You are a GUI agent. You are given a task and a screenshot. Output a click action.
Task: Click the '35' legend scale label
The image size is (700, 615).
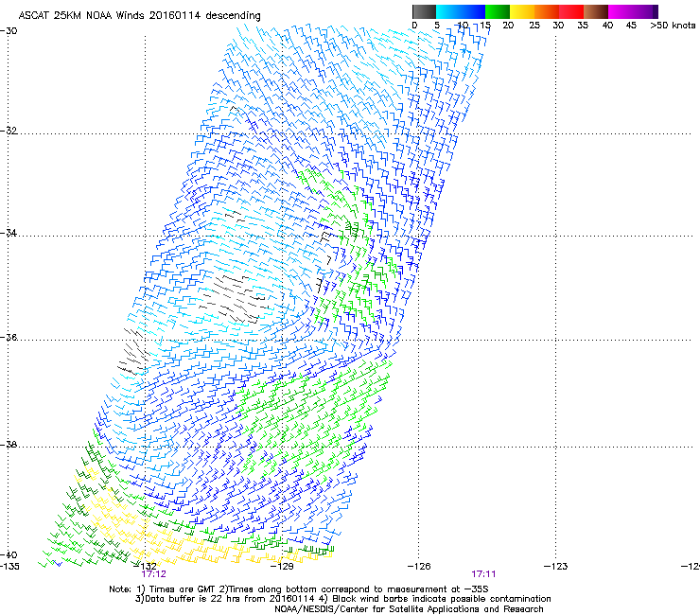pos(583,26)
